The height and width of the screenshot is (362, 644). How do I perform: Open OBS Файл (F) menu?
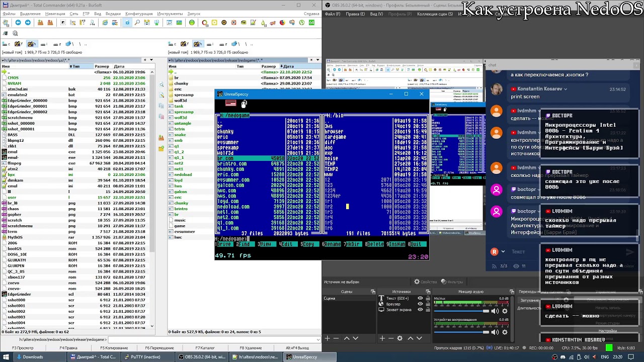pyautogui.click(x=333, y=14)
